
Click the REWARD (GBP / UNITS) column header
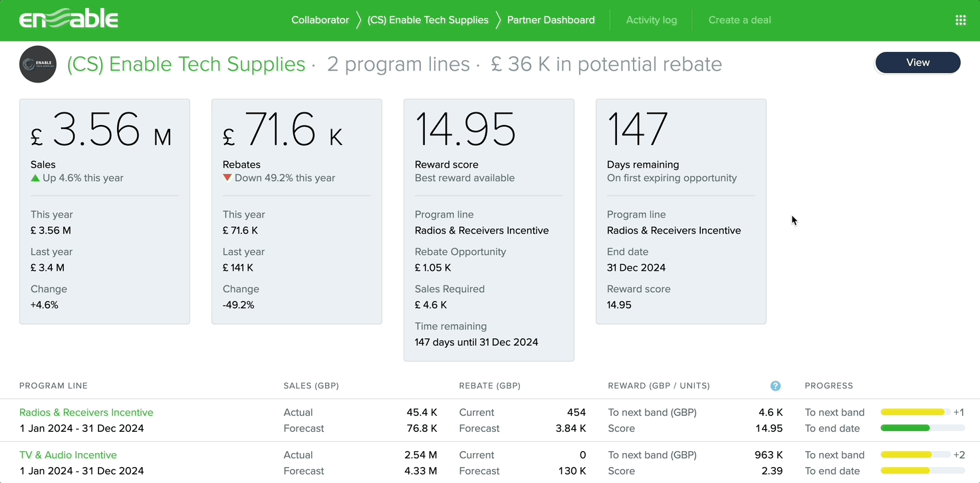click(x=659, y=386)
